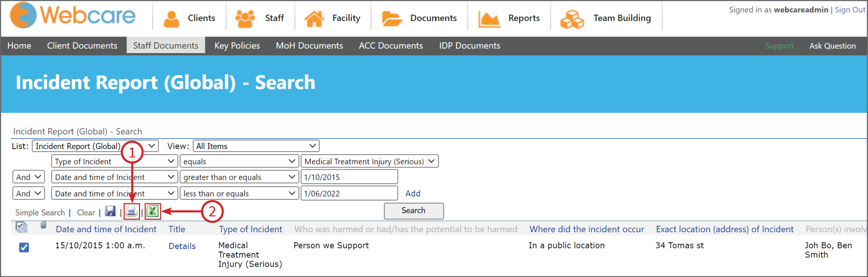Open the MoH Documents tab
The height and width of the screenshot is (277, 868).
pyautogui.click(x=309, y=45)
